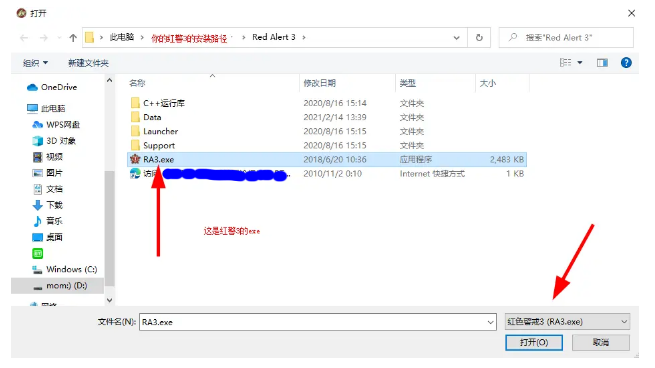Click the Launcher folder icon
Viewport: 655px width, 368px height.
point(135,131)
